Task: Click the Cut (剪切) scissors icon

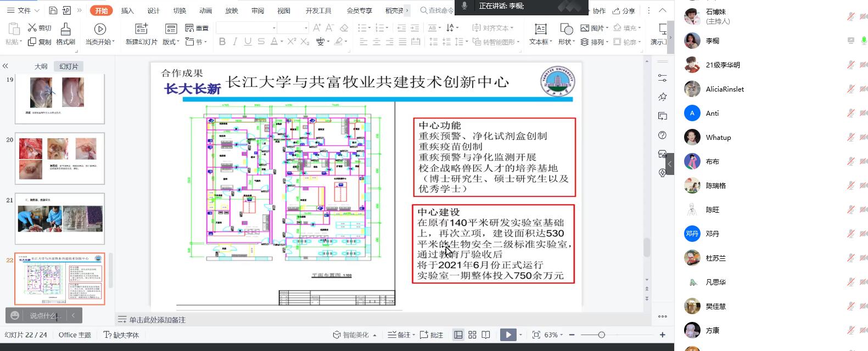Action: tap(32, 28)
